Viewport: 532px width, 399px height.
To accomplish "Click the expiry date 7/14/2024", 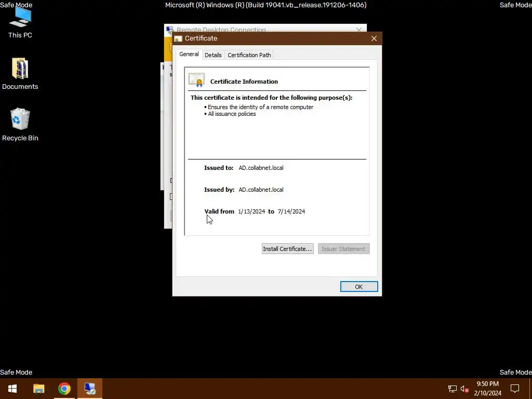I will tap(291, 211).
